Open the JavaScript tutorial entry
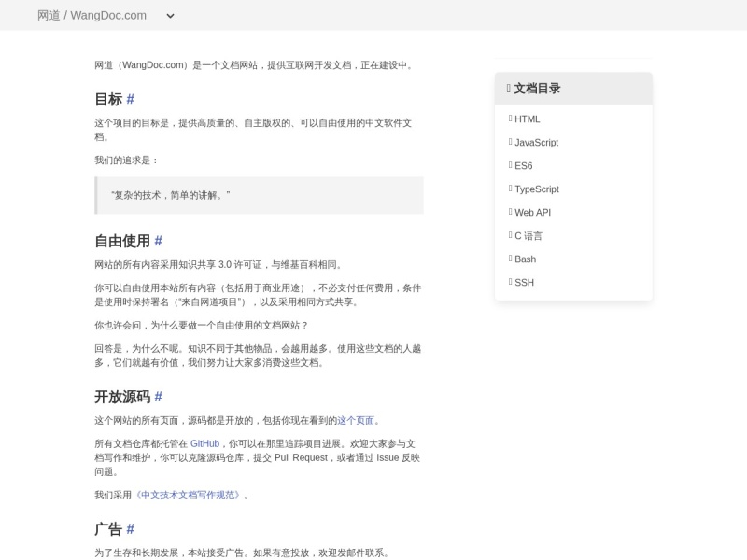Viewport: 747px width, 560px height. [536, 143]
